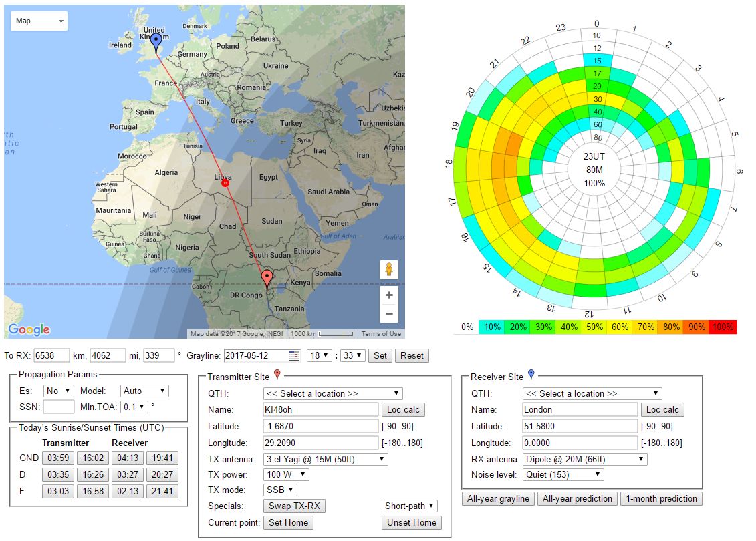Zoom in on the map
Screen dimensions: 756x541
pyautogui.click(x=388, y=295)
